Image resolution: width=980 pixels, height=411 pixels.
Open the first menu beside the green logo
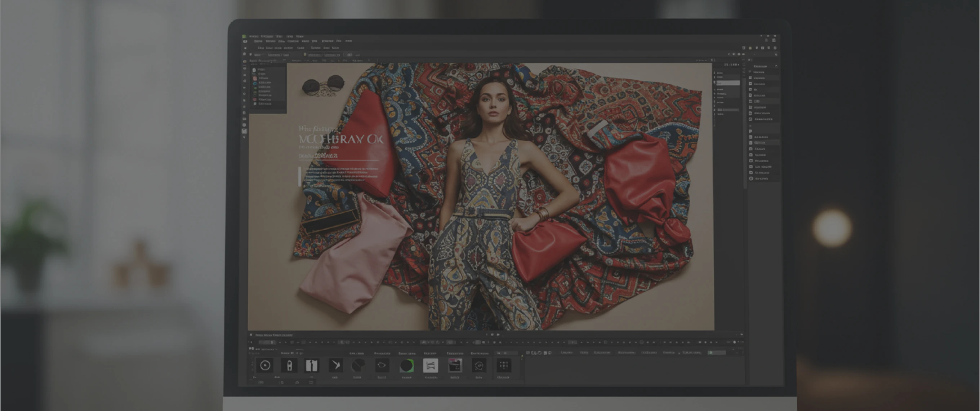pyautogui.click(x=254, y=36)
